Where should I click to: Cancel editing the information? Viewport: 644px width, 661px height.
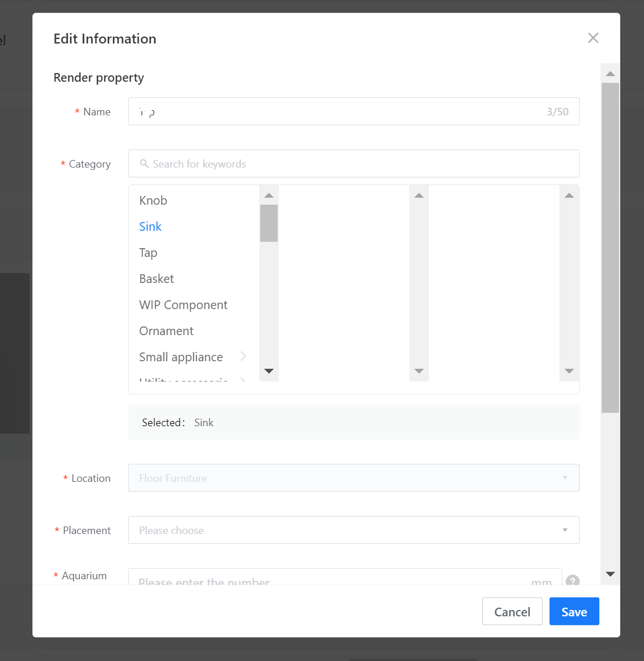pyautogui.click(x=512, y=612)
